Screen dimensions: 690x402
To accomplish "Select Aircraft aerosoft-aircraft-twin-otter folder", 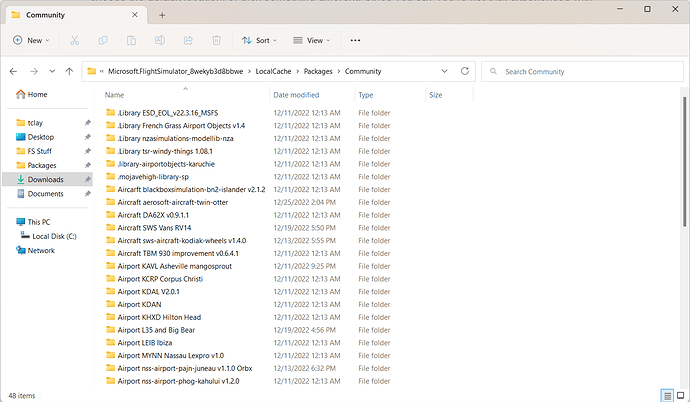I will click(x=172, y=202).
